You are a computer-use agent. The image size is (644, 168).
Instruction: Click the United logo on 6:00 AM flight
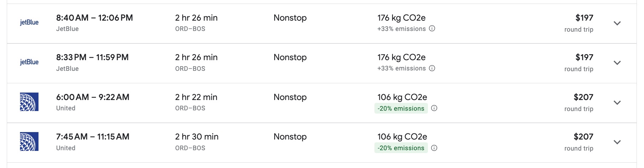pos(29,102)
